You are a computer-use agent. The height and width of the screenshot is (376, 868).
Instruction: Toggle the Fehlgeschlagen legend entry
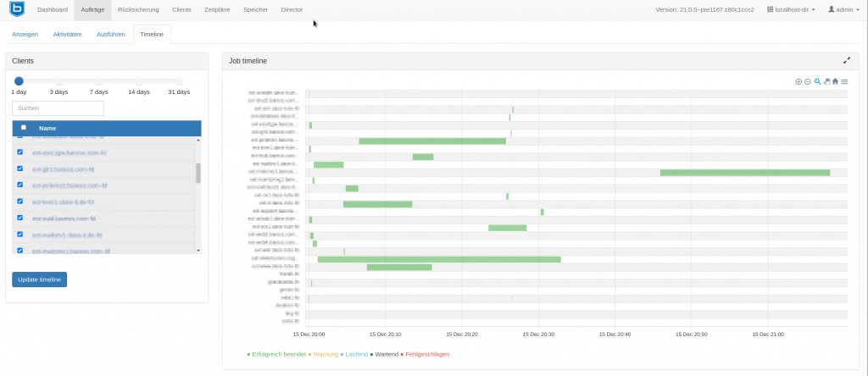(x=426, y=354)
